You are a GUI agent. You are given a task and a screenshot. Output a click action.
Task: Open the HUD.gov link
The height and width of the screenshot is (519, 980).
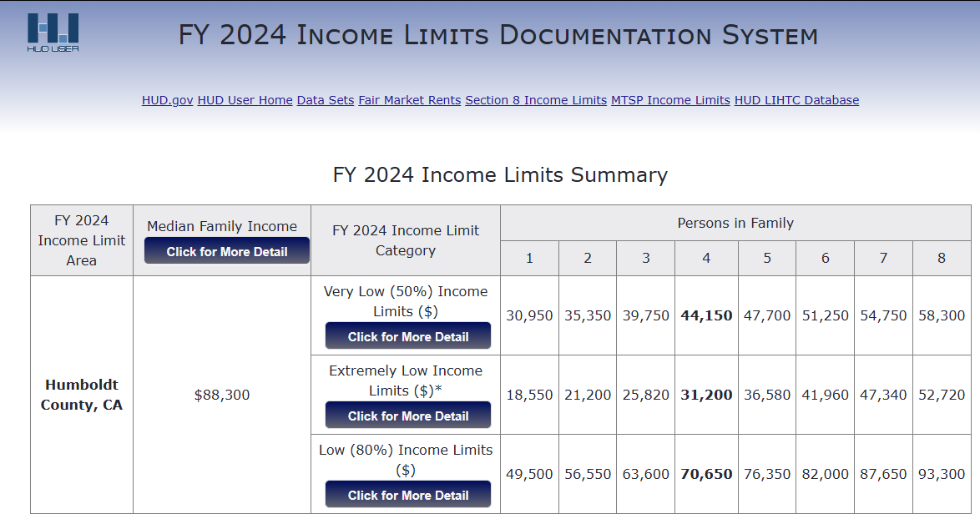tap(167, 100)
